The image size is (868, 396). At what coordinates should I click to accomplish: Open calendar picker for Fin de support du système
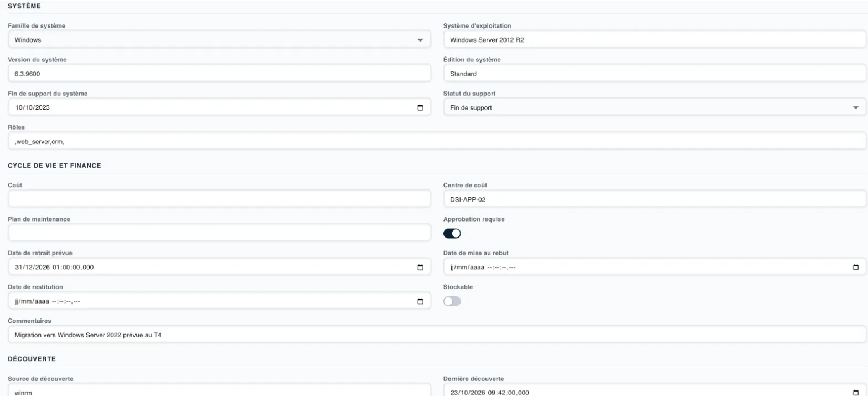[x=420, y=108]
